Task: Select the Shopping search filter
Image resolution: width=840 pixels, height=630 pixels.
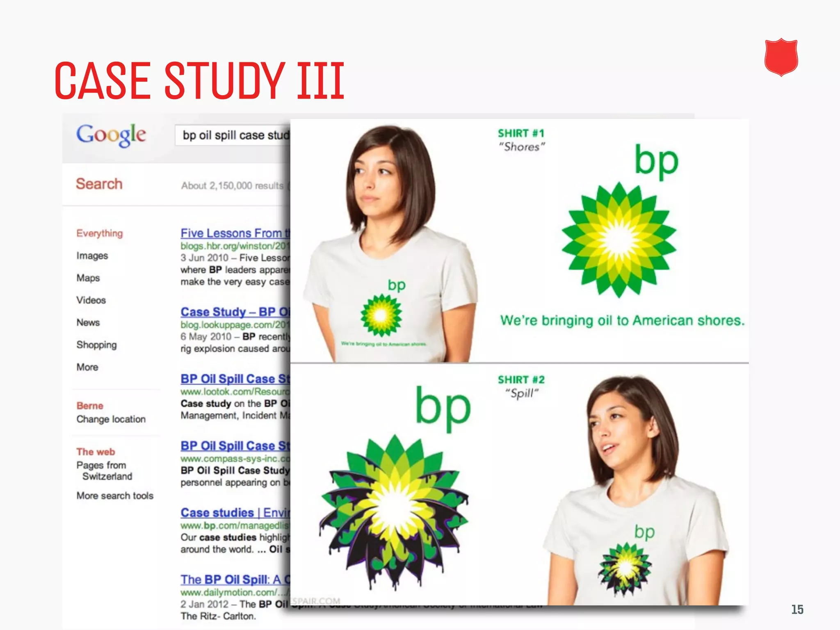Action: coord(97,345)
